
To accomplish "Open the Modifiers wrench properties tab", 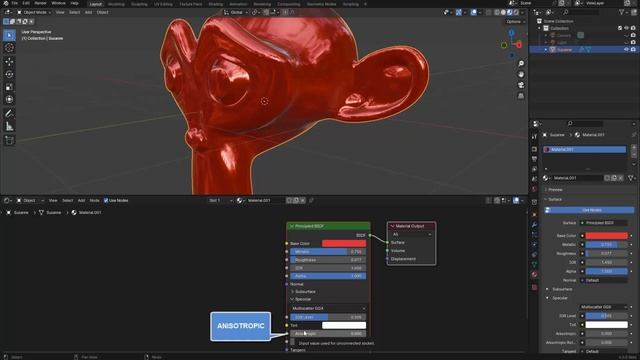I will coord(534,225).
